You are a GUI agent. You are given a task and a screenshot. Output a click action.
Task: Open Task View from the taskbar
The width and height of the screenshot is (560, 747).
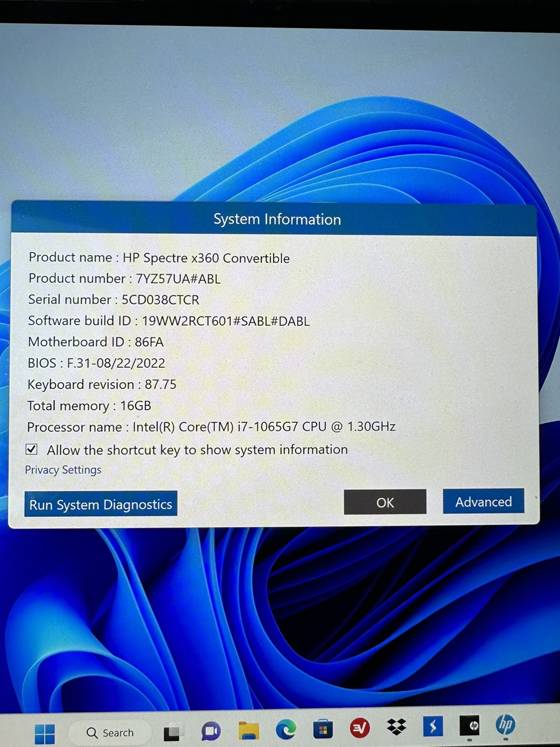click(173, 732)
